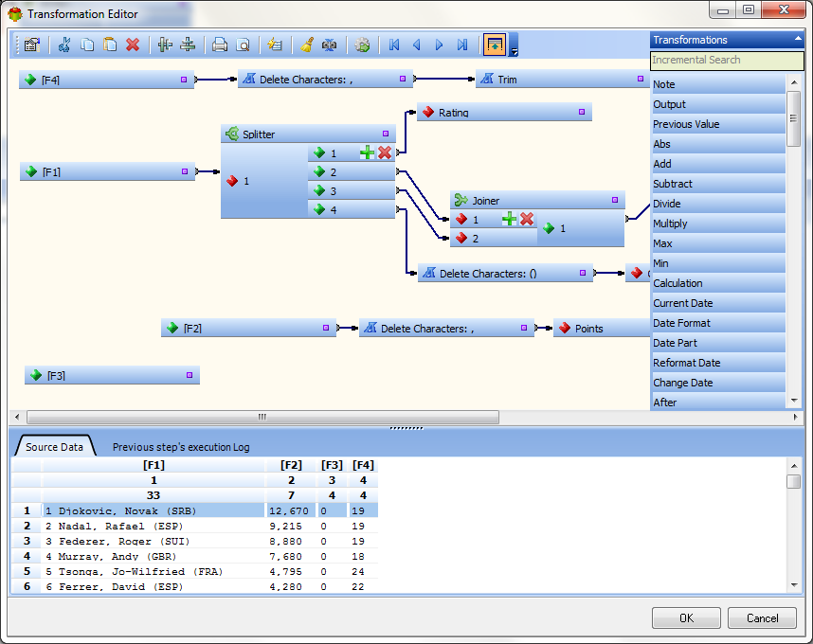Click the Incremental Search field
Image resolution: width=813 pixels, height=644 pixels.
point(727,60)
